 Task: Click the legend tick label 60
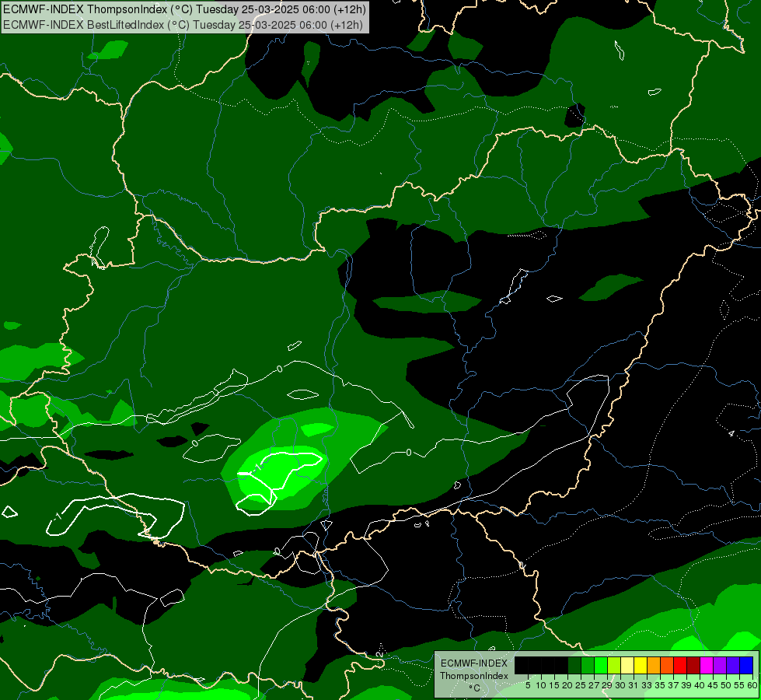pyautogui.click(x=752, y=685)
